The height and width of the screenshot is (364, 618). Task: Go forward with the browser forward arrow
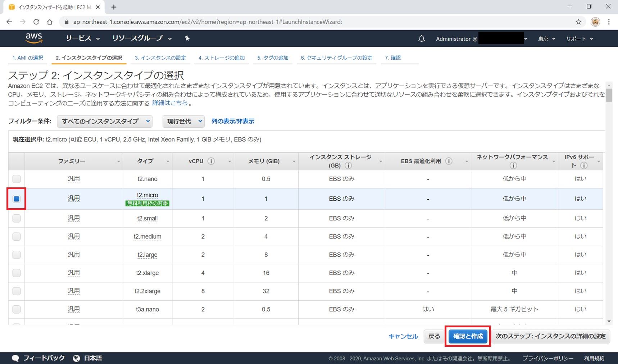23,22
